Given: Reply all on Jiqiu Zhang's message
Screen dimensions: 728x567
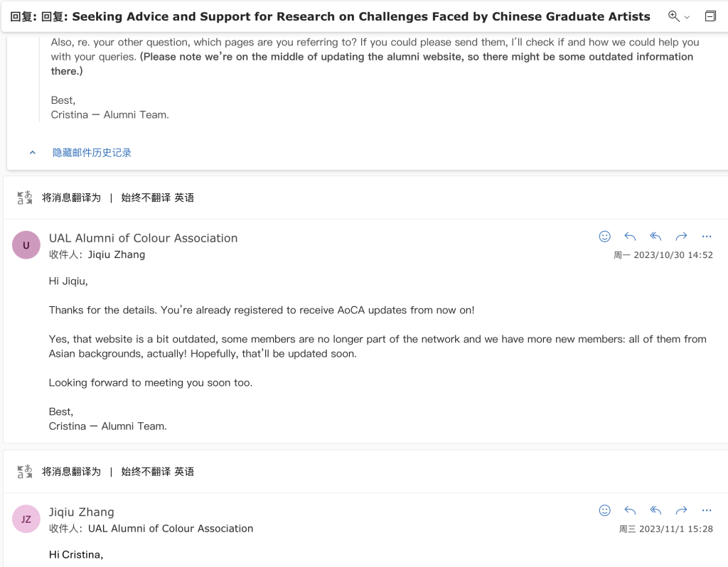Looking at the screenshot, I should click(655, 510).
